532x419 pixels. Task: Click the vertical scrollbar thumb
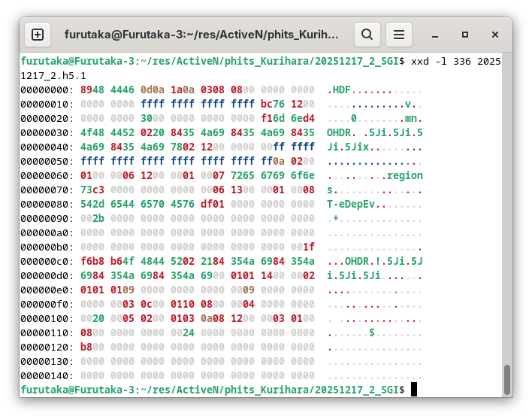point(507,379)
